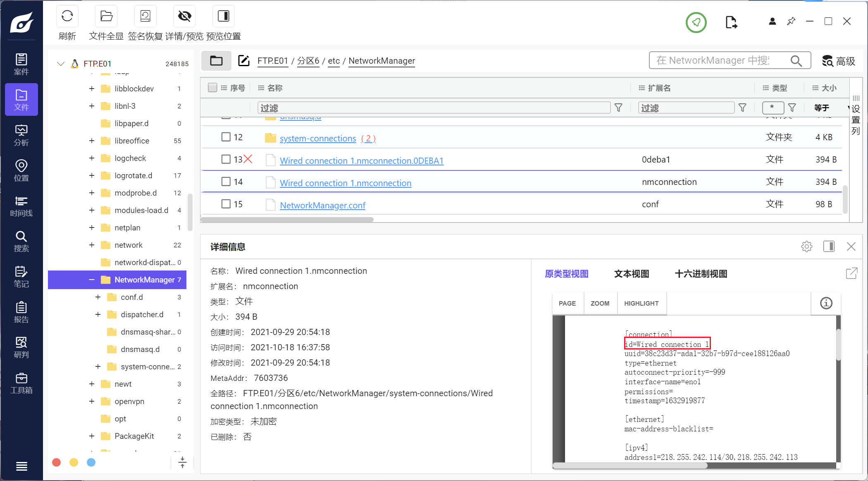Click the edit path pencil icon

[244, 61]
